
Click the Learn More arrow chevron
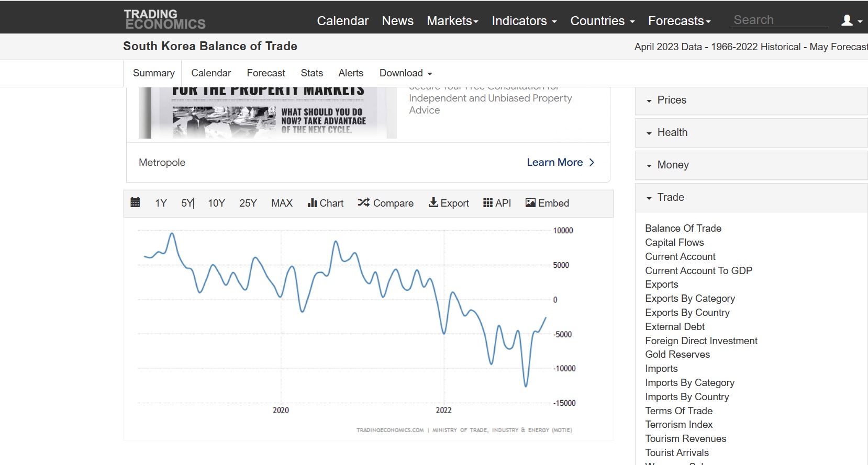point(592,163)
